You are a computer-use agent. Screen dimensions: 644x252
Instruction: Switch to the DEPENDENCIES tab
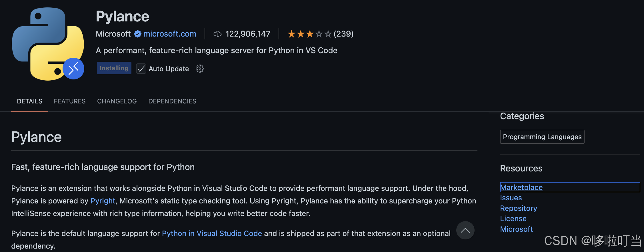[172, 101]
